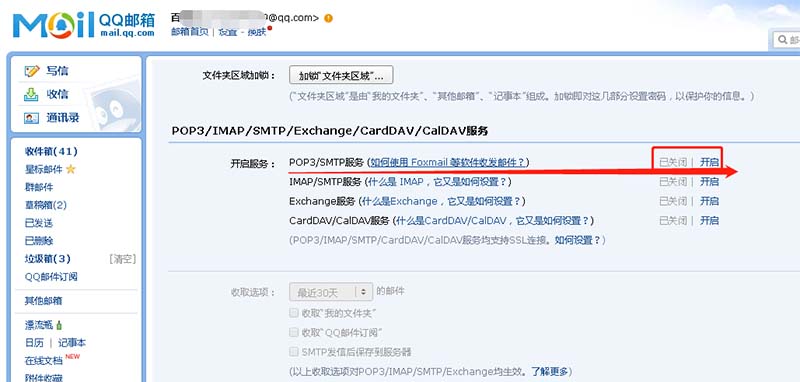Click the search input box
800x382 pixels.
[x=786, y=40]
